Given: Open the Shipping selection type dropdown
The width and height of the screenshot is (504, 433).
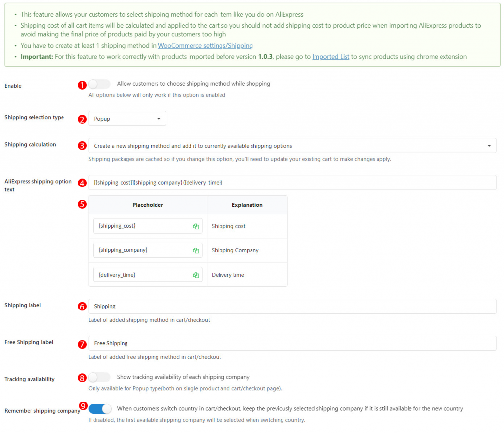Looking at the screenshot, I should 127,118.
